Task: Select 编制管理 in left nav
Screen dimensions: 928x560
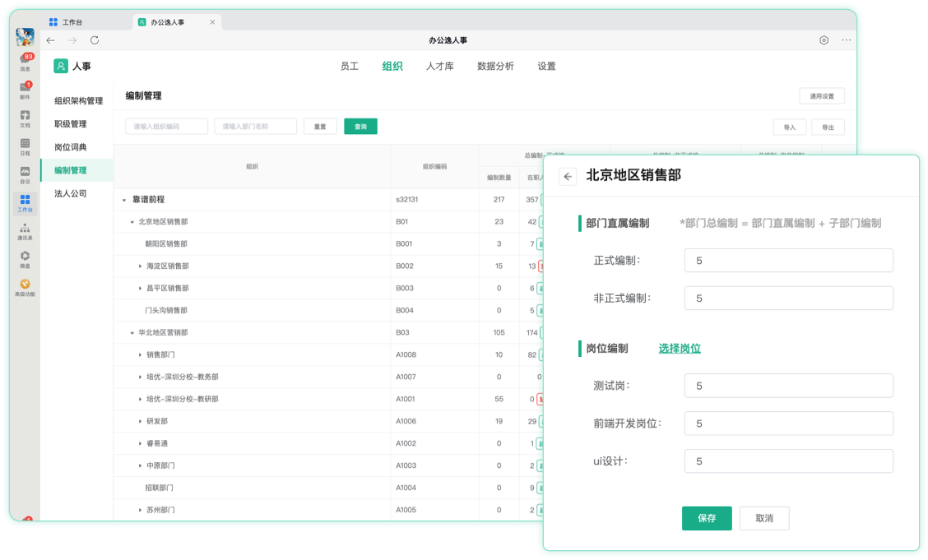Action: tap(77, 169)
